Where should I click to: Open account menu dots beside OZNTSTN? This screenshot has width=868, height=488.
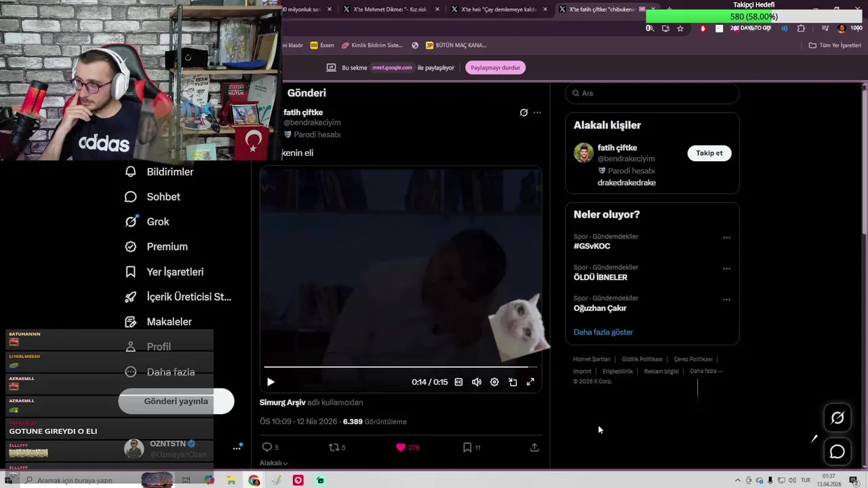point(237,448)
